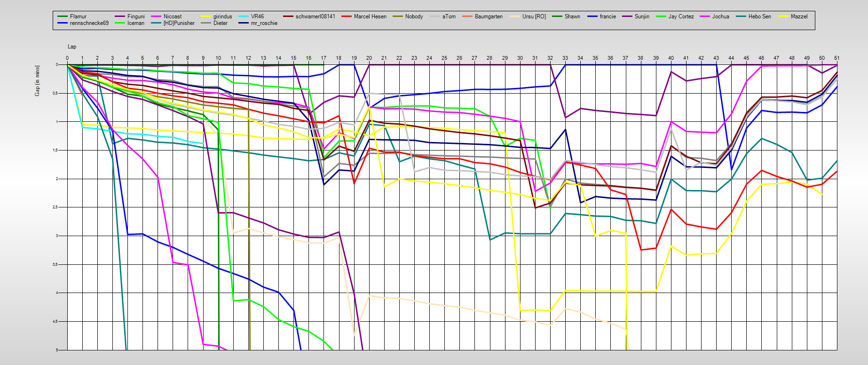Image resolution: width=868 pixels, height=365 pixels.
Task: Click the red Marcel Hesen color swatch
Action: pyautogui.click(x=346, y=16)
